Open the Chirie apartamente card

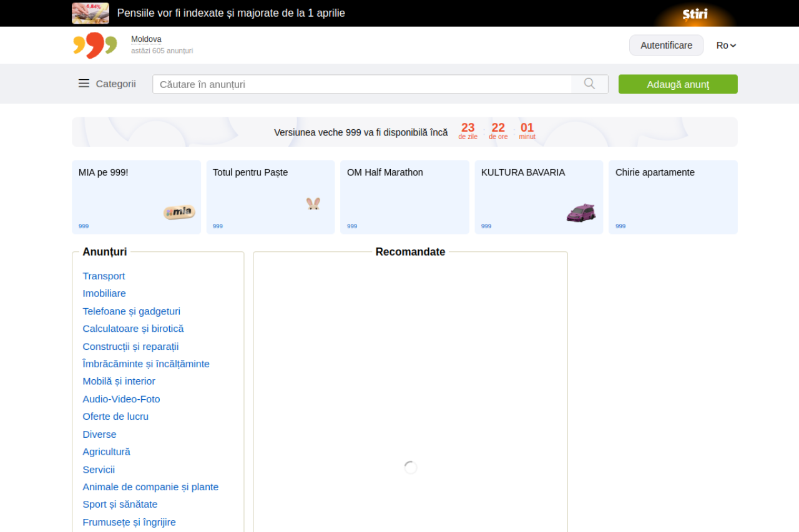673,197
